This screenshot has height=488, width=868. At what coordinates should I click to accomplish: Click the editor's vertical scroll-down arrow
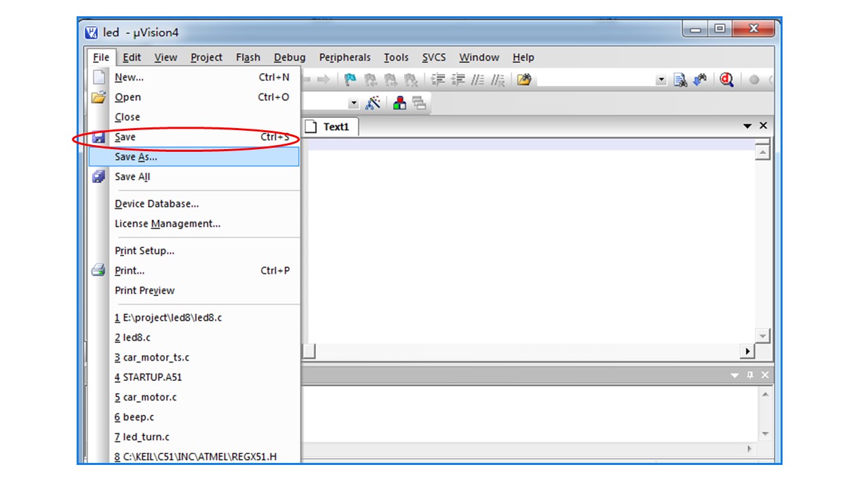pyautogui.click(x=763, y=336)
